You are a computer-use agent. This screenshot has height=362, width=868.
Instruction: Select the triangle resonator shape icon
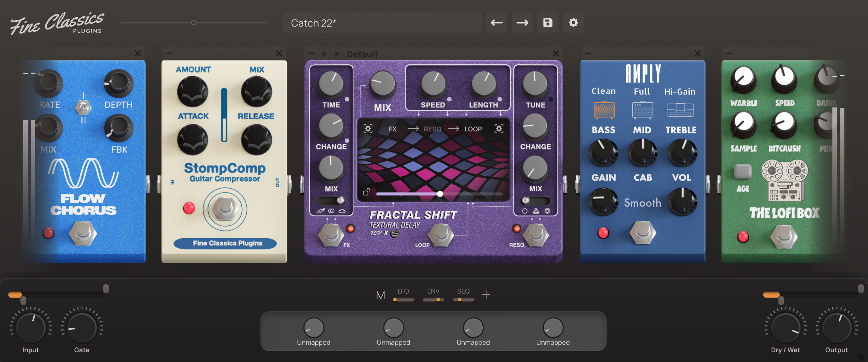pyautogui.click(x=536, y=211)
